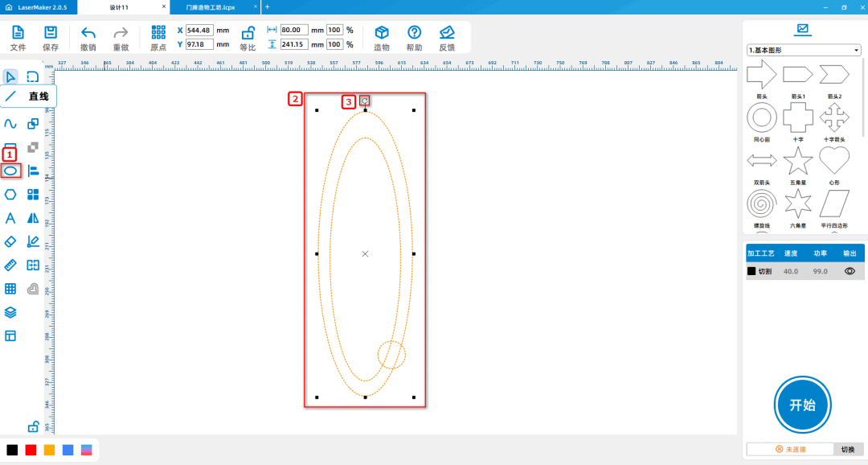Select the curve drawing tool
Image resolution: width=868 pixels, height=465 pixels.
pos(10,124)
